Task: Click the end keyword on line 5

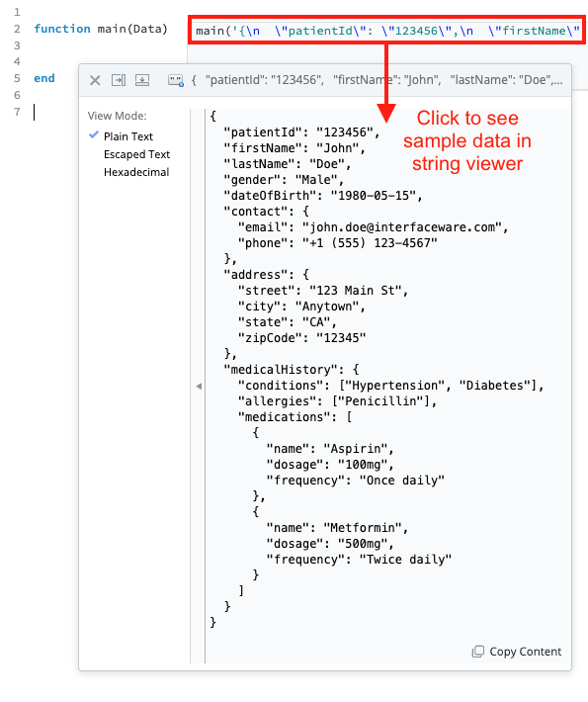Action: coord(44,78)
